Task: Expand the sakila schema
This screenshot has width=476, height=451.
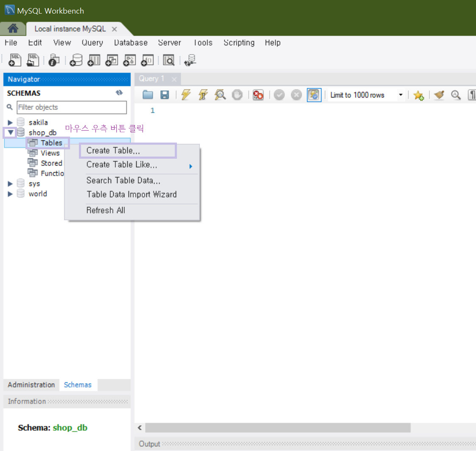Action: click(10, 122)
